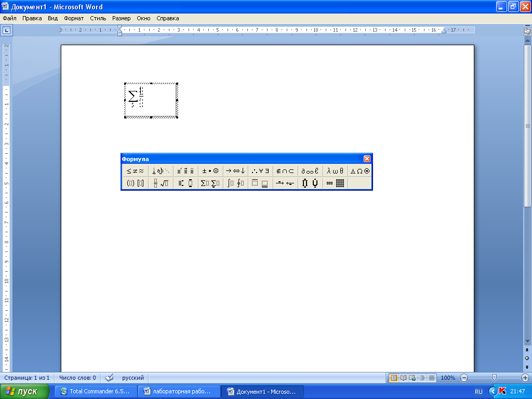Click the русский language indicator
Screen dimensions: 532x399
tap(133, 378)
